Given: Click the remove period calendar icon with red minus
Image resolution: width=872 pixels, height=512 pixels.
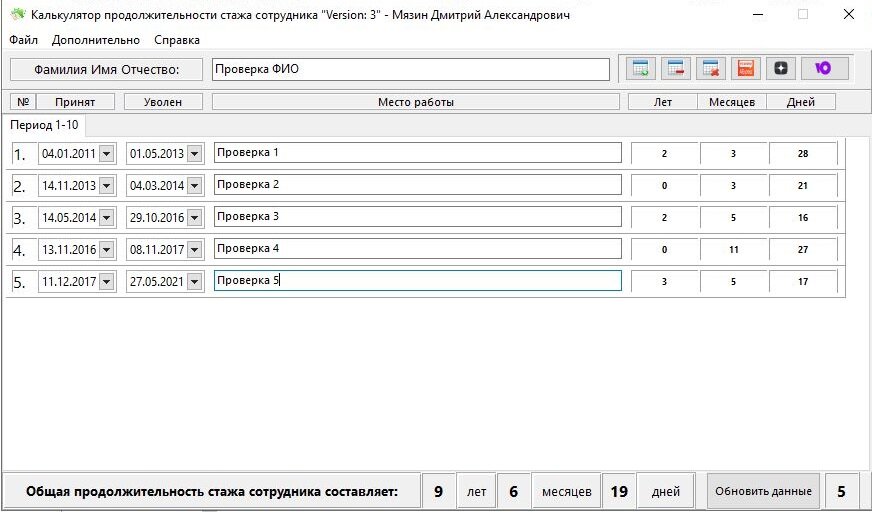Looking at the screenshot, I should tap(676, 69).
